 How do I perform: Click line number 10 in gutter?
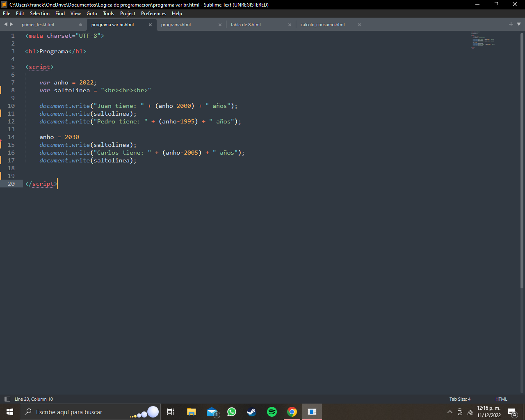11,106
